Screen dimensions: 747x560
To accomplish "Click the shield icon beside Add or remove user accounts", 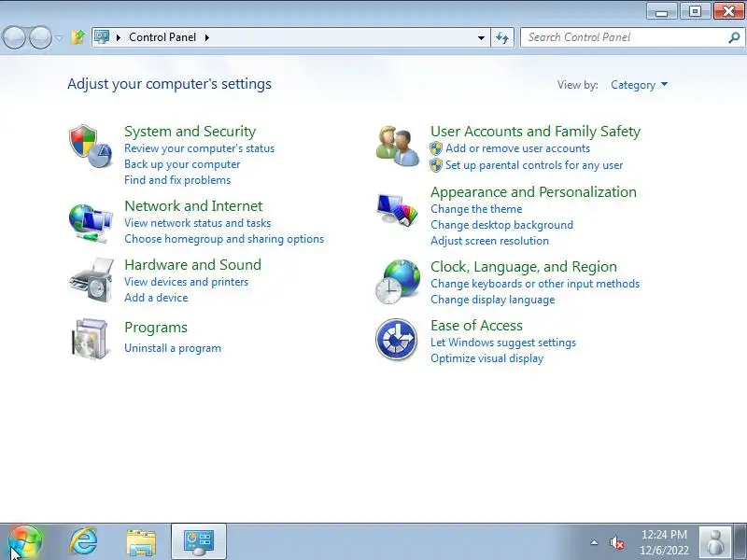I will [436, 148].
